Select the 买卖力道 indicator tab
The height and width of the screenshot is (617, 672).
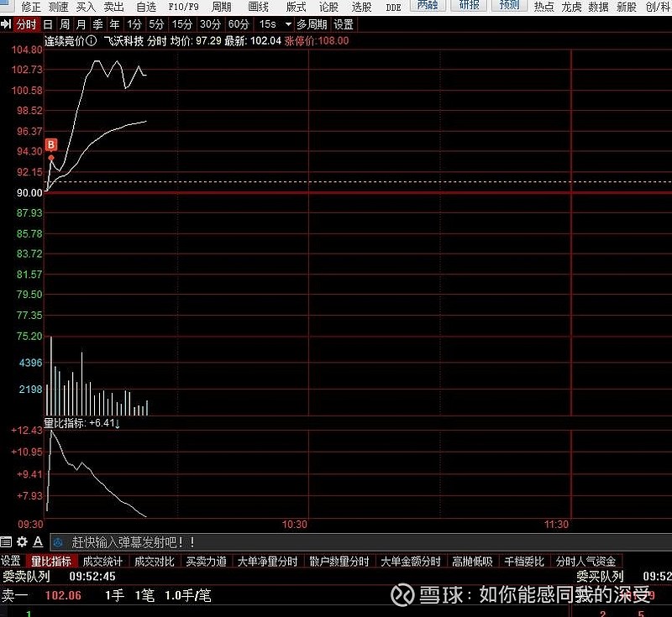click(x=206, y=561)
